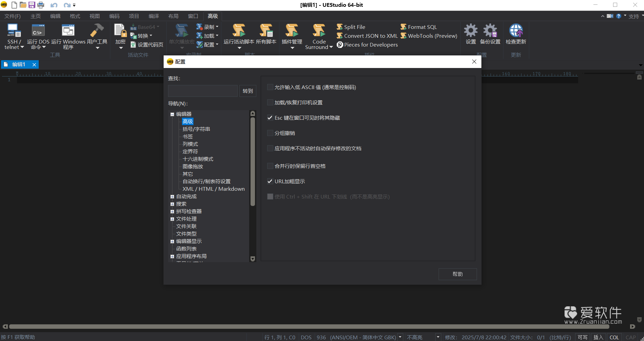Click the navigation tree scrollbar thumb
This screenshot has width=644, height=341.
(x=253, y=162)
